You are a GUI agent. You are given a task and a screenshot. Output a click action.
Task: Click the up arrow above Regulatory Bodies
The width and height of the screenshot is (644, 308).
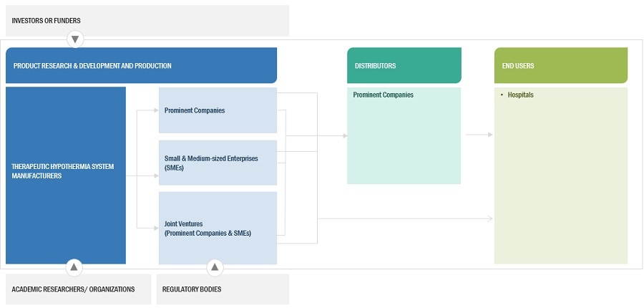215,267
